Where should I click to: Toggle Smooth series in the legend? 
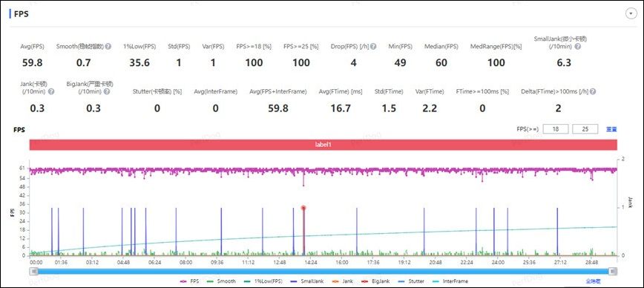click(x=221, y=281)
